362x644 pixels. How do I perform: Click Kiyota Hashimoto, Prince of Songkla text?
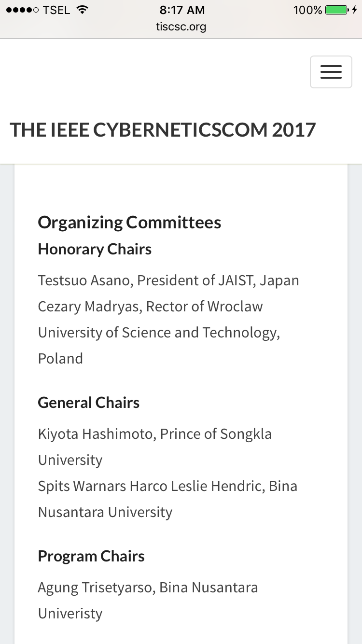[x=154, y=434]
